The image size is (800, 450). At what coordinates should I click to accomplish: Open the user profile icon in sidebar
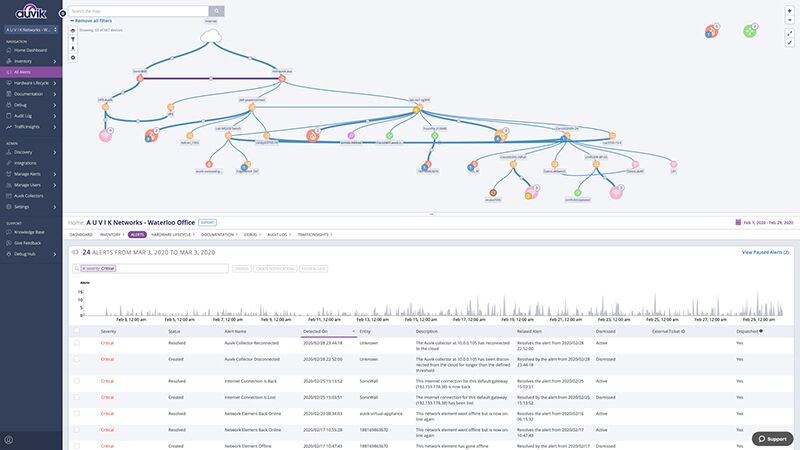(9, 439)
